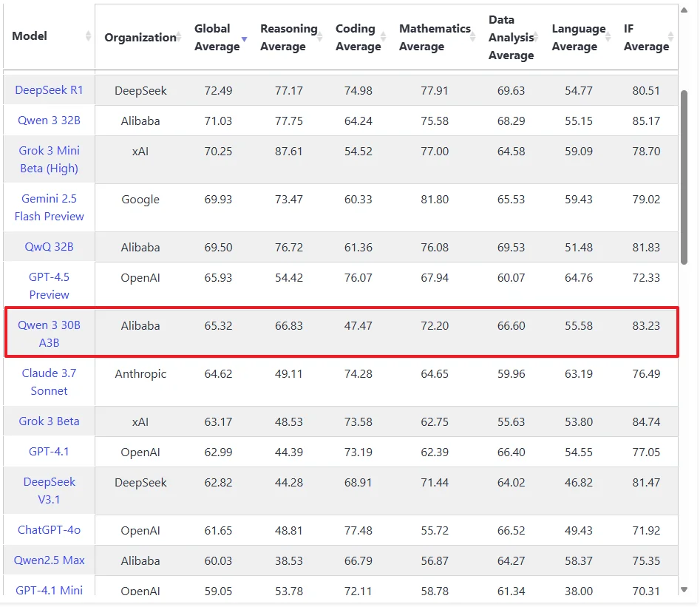Select GPT-4.1 Mini language score 38.00

[x=579, y=591]
